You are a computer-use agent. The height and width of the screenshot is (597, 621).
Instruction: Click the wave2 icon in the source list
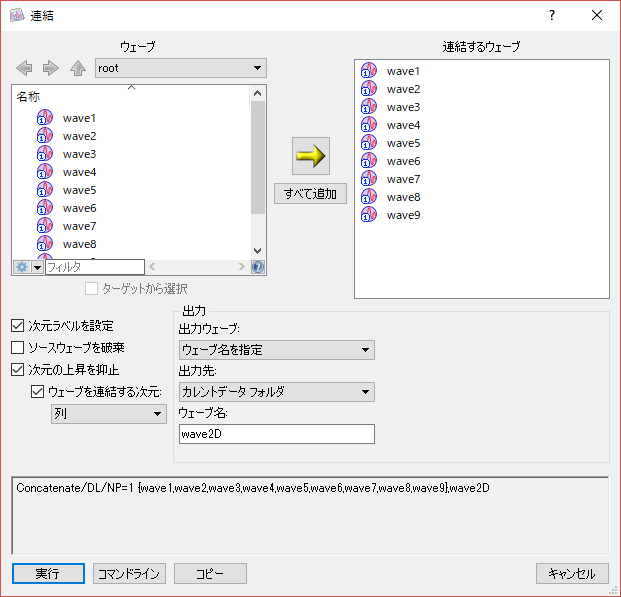click(45, 136)
